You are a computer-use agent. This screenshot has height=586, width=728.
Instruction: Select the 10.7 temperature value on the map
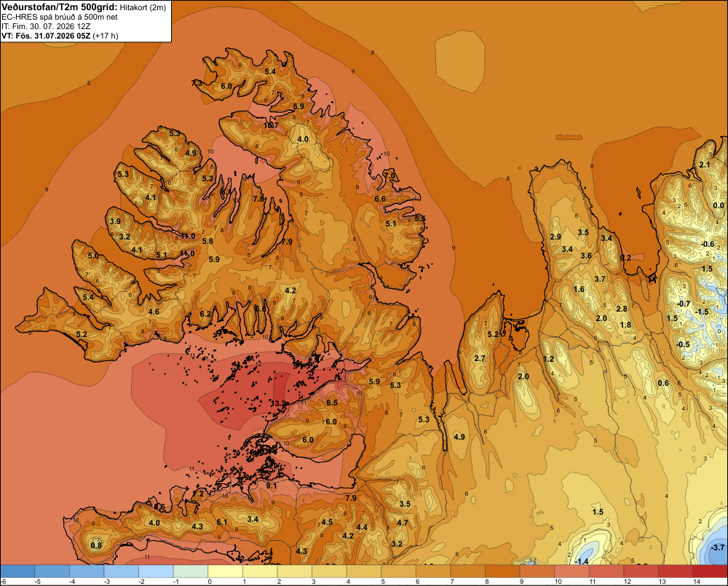click(271, 125)
